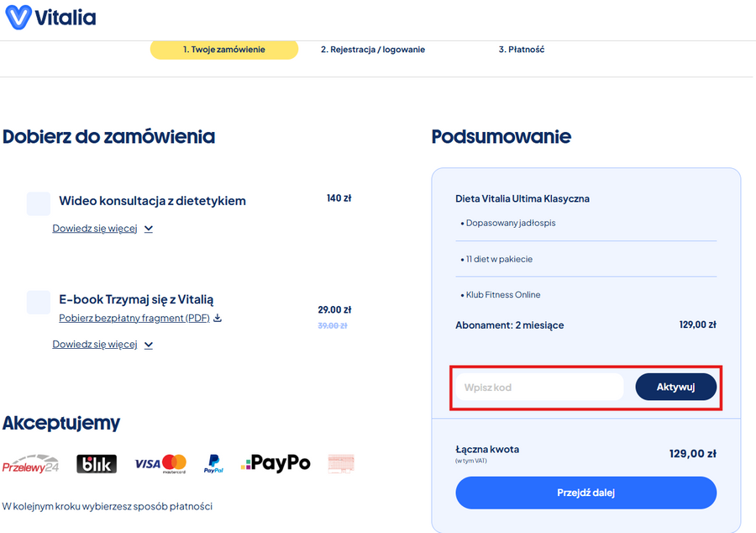Expand details chevron under the E-book
The image size is (756, 533).
pos(149,345)
